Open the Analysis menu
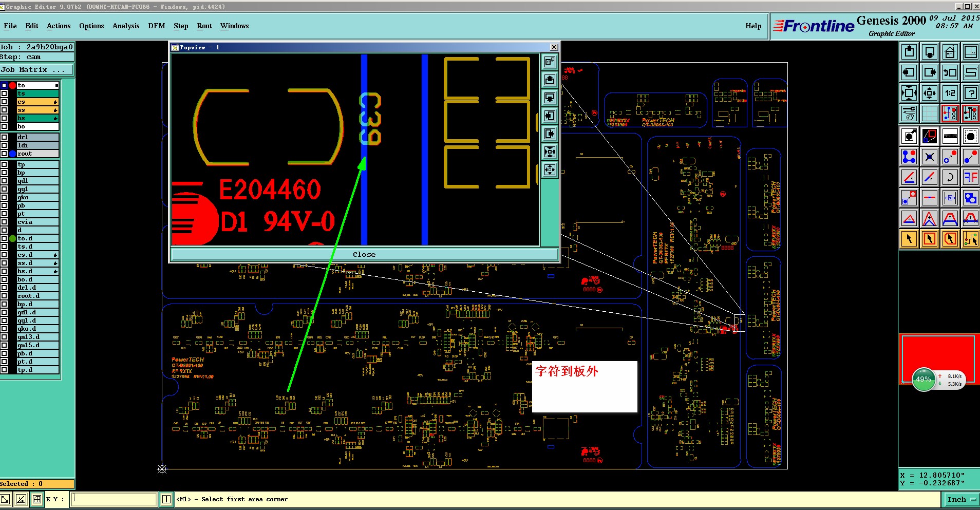Viewport: 980px width, 510px height. point(126,26)
